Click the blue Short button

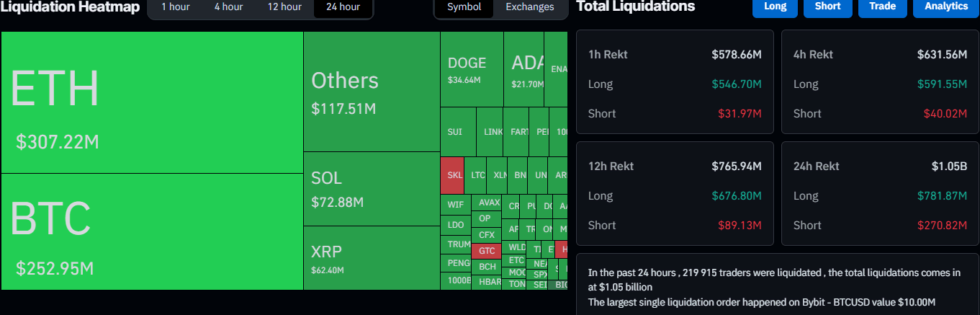coord(827,6)
